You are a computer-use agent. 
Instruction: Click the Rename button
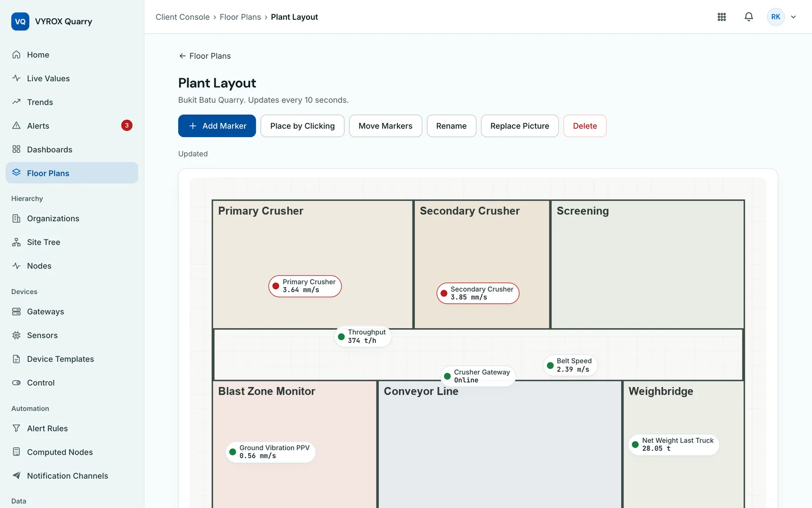451,126
